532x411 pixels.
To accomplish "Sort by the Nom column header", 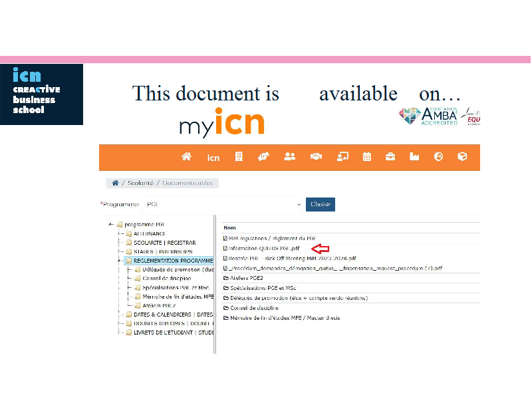I will 229,227.
